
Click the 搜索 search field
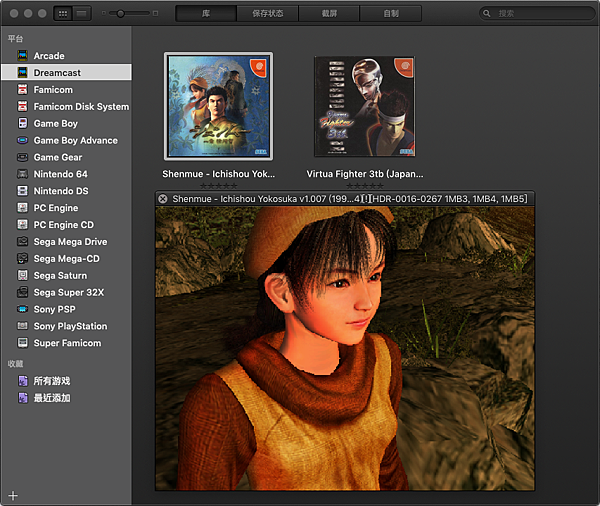tap(537, 13)
